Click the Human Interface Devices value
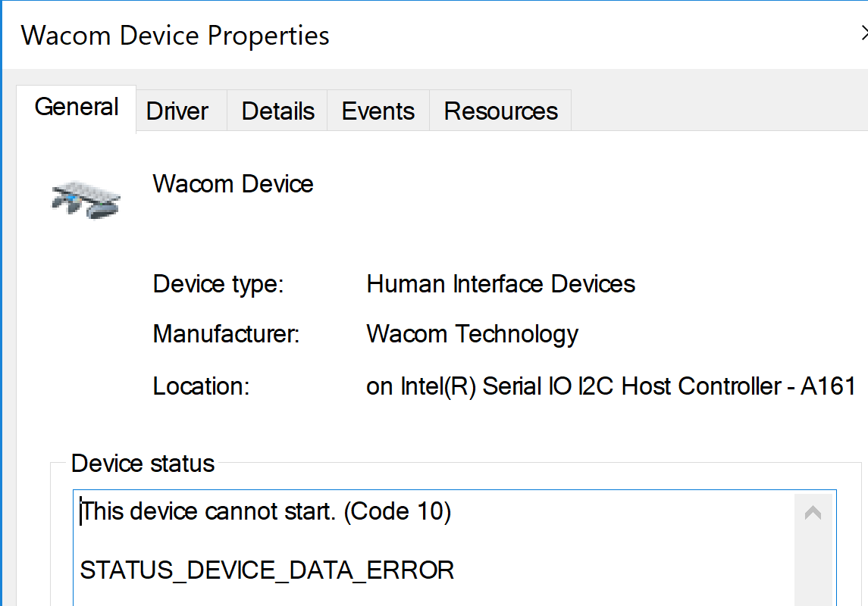868x606 pixels. click(500, 285)
